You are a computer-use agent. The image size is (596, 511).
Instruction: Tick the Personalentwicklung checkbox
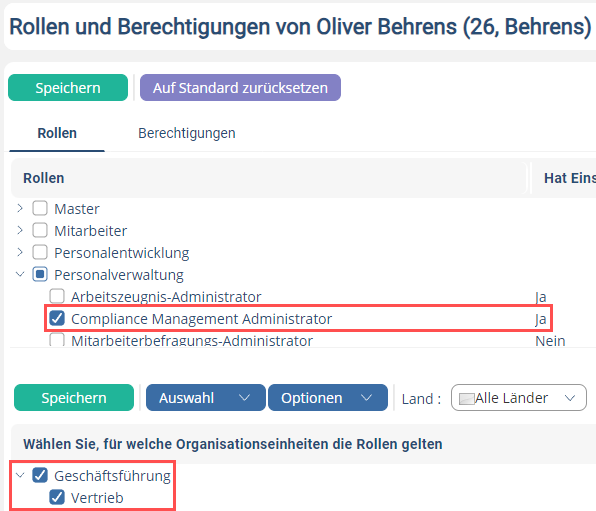coord(40,252)
